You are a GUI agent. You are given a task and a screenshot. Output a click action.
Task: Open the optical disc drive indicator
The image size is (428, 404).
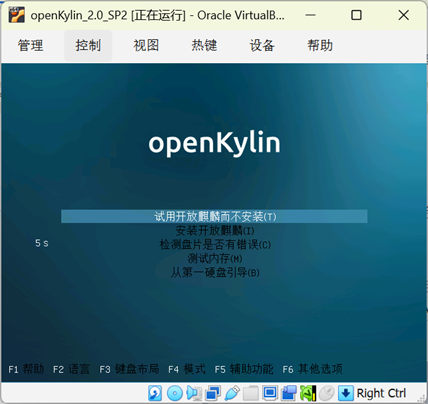point(175,393)
